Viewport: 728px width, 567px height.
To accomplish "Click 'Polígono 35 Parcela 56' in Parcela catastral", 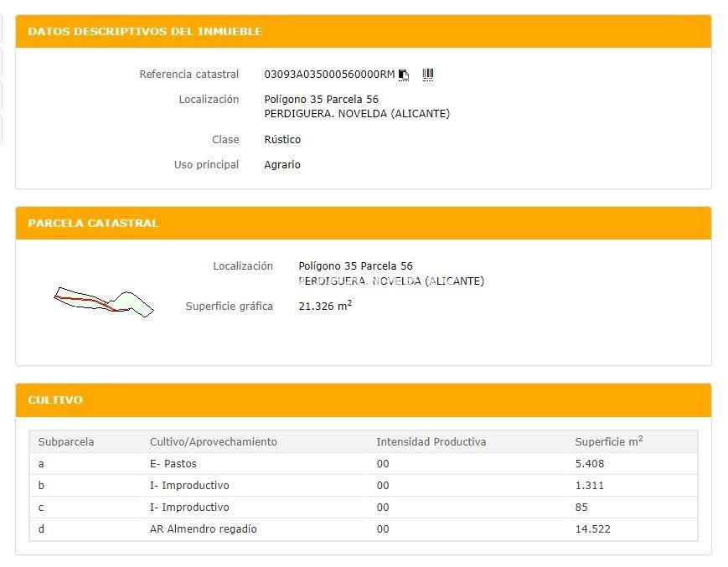I will click(x=356, y=265).
